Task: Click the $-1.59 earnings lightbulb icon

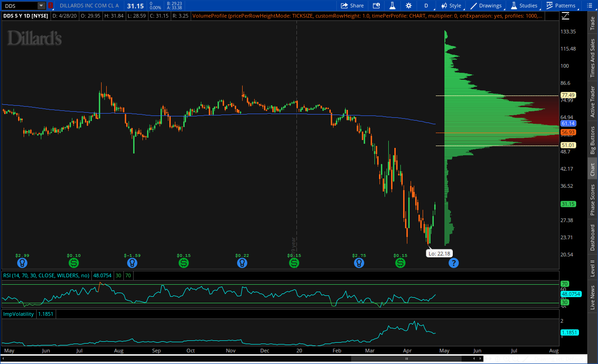Action: tap(132, 263)
